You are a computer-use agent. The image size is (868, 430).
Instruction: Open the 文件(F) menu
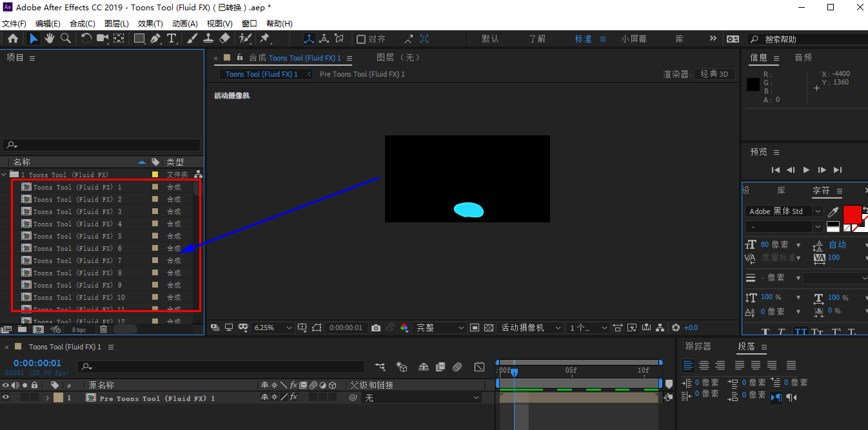click(x=14, y=23)
